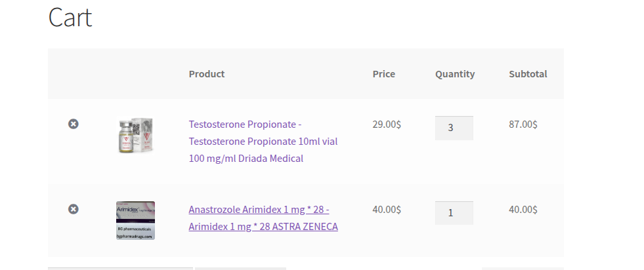This screenshot has width=644, height=270.
Task: Focus the Anastrozole Arimidex quantity field
Action: point(454,213)
